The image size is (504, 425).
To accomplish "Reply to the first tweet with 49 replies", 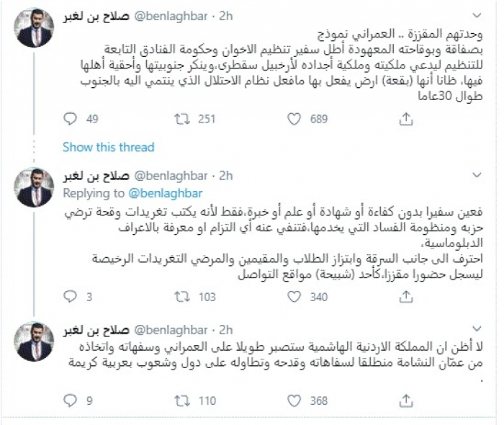I will (x=70, y=118).
